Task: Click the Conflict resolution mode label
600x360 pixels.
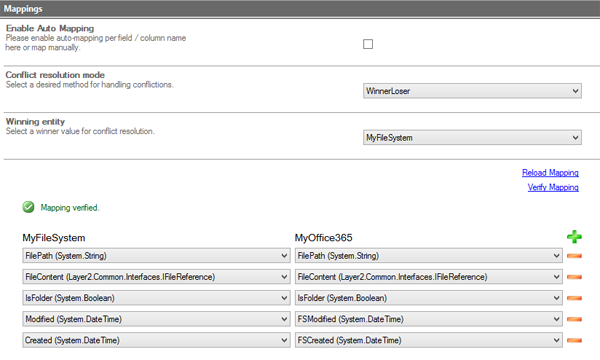Action: [55, 75]
